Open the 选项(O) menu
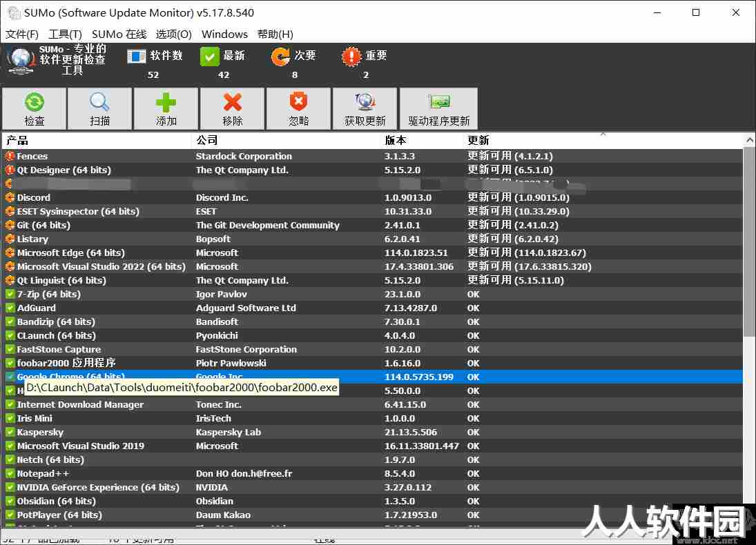This screenshot has height=545, width=756. coord(173,34)
